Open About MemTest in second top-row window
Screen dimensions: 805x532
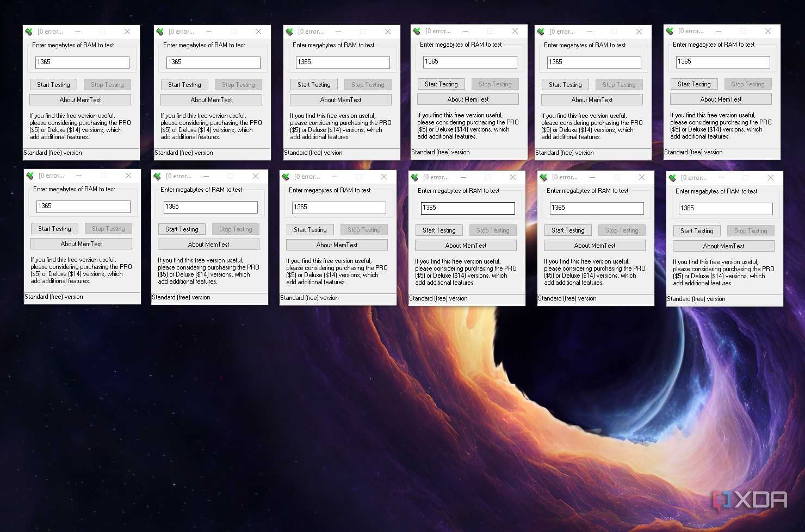(211, 100)
